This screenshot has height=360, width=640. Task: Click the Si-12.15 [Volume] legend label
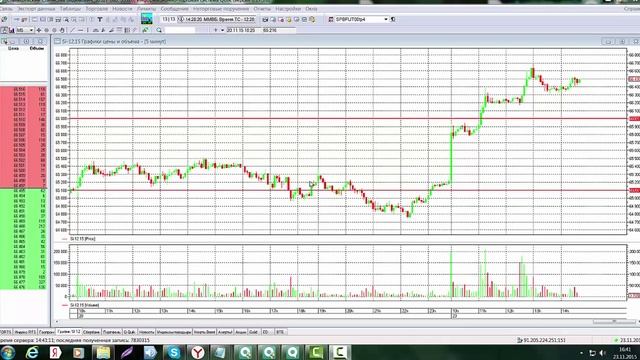point(84,305)
